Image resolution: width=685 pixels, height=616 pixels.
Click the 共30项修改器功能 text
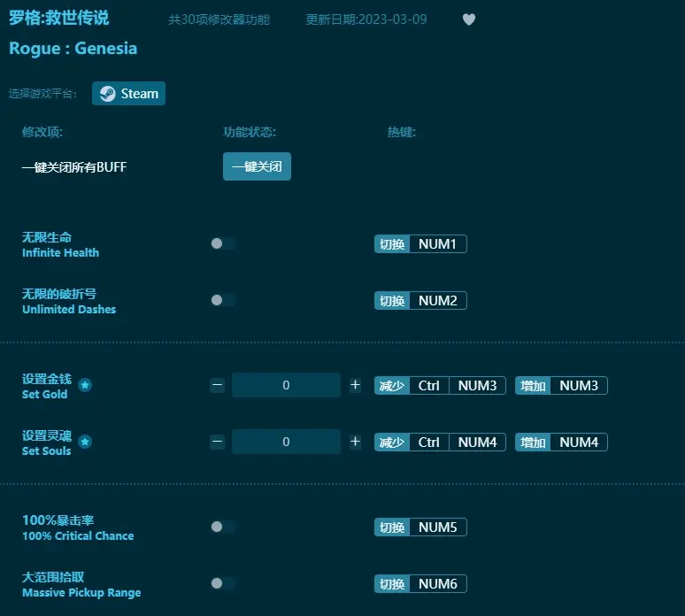(x=219, y=19)
